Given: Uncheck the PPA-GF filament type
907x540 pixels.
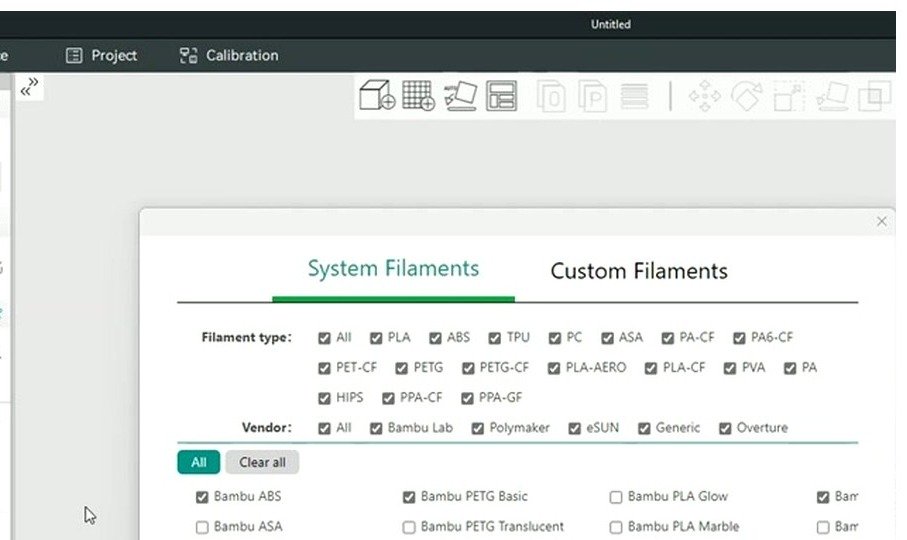Looking at the screenshot, I should (467, 398).
